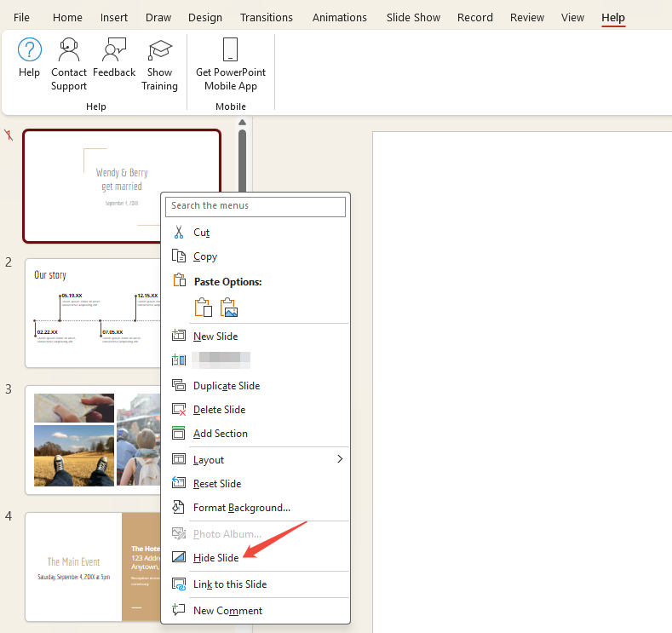The height and width of the screenshot is (633, 672).
Task: Click the Layout menu icon
Action: point(179,459)
